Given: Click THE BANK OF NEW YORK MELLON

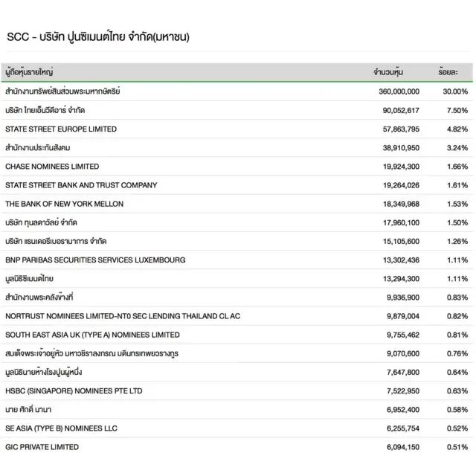Looking at the screenshot, I should [65, 204].
